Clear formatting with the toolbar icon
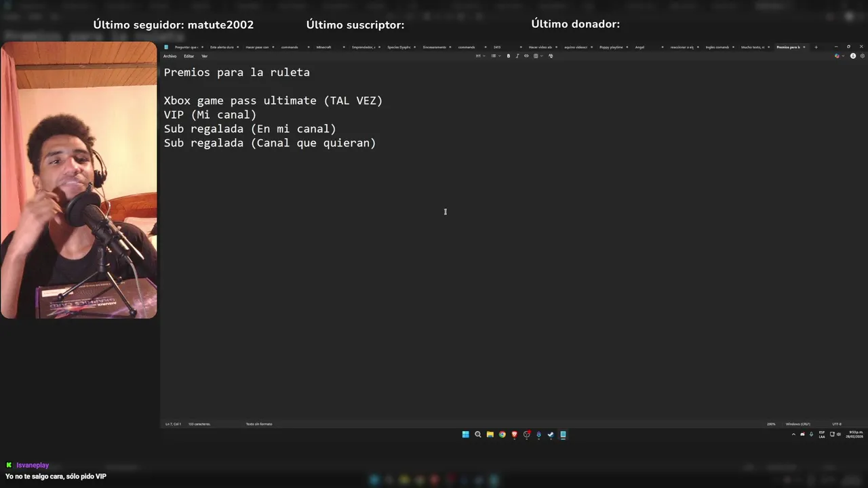The image size is (868, 488). pos(551,56)
